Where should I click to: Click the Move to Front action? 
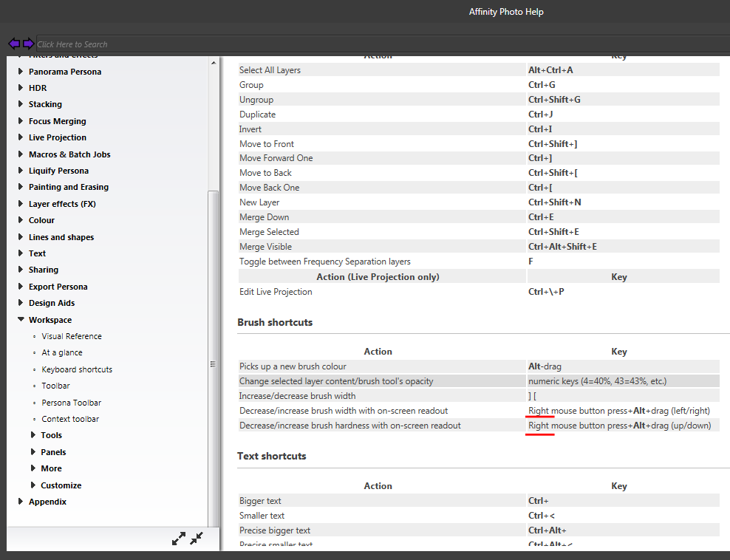[x=266, y=144]
